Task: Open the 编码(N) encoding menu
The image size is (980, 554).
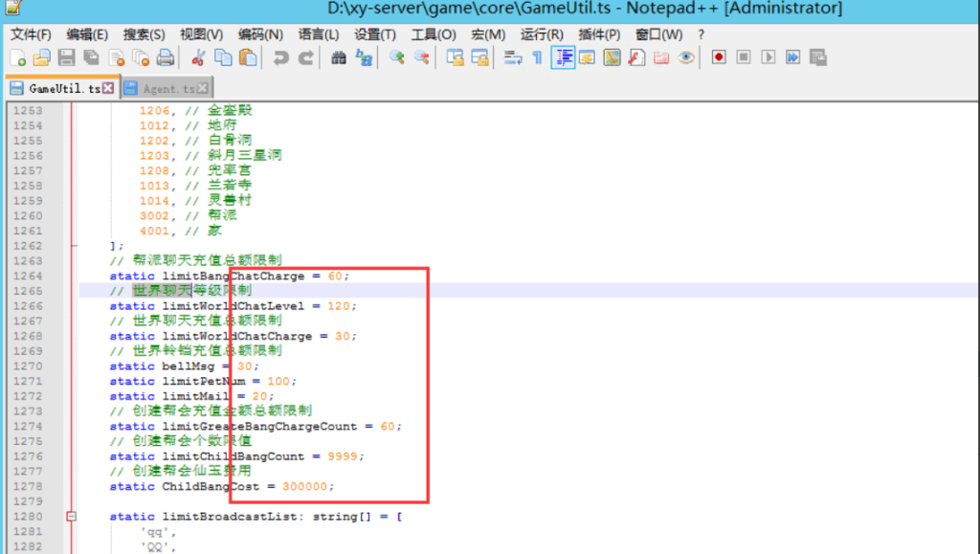Action: point(260,34)
